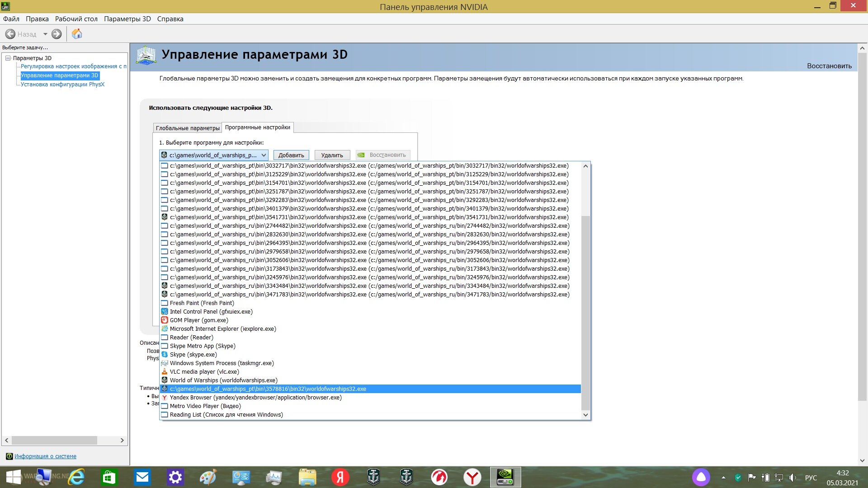
Task: Click volume speaker icon in system tray
Action: click(793, 478)
